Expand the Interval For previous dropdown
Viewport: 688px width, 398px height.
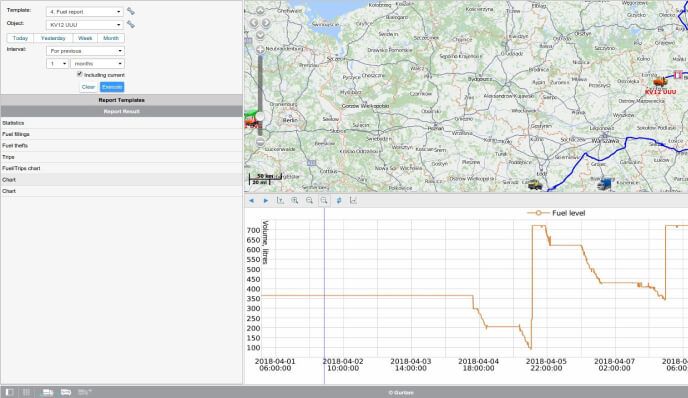point(85,51)
